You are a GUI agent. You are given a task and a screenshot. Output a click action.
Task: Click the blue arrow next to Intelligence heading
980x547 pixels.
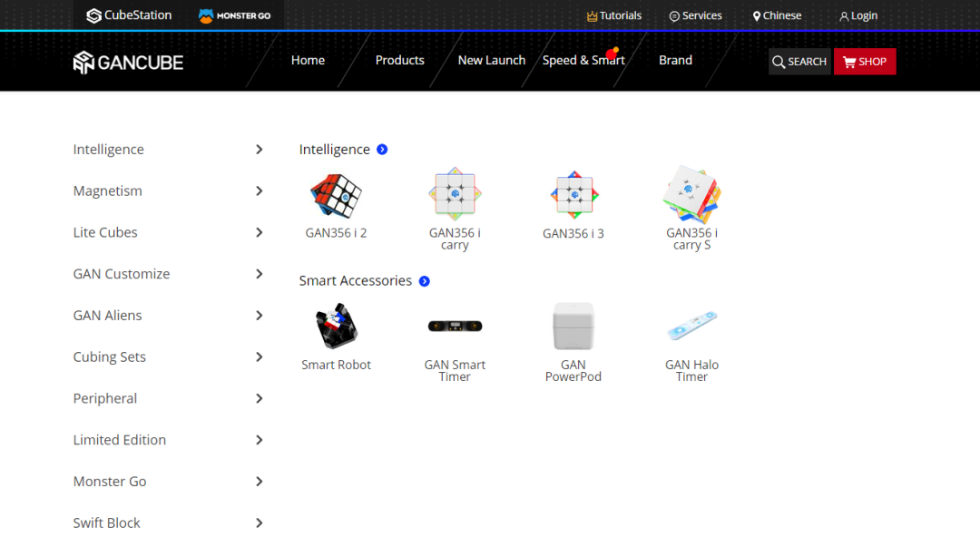point(382,150)
